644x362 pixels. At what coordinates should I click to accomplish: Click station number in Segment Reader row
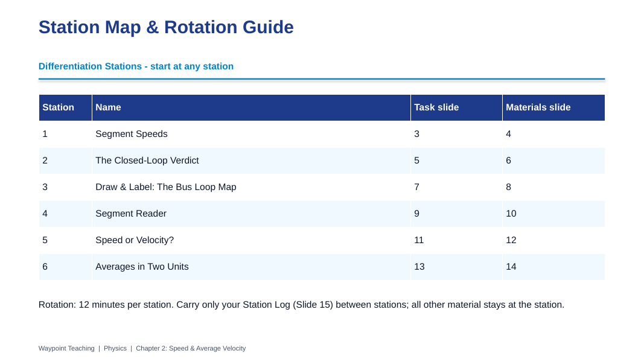coord(65,214)
